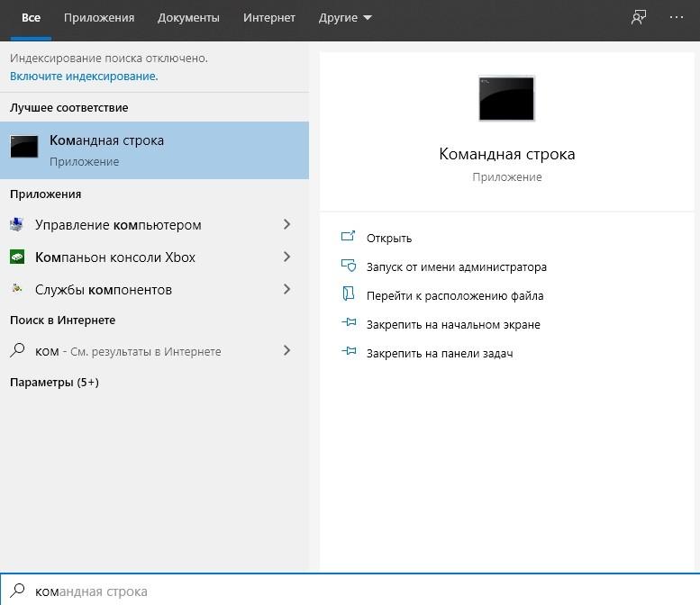The width and height of the screenshot is (700, 605).
Task: Click the search box magnifier icon
Action: point(17,591)
